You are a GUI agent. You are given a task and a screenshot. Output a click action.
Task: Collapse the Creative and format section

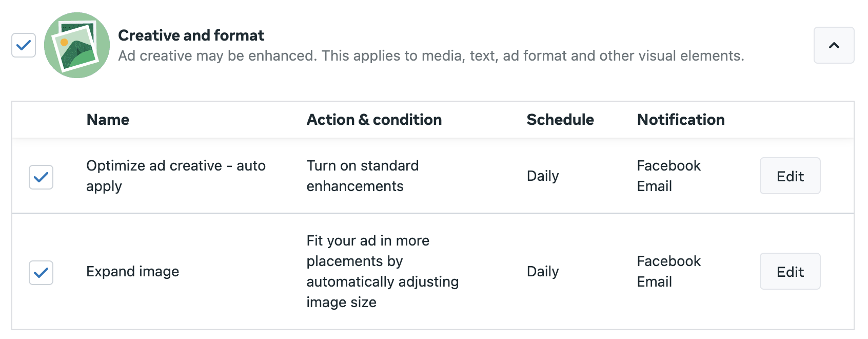833,45
